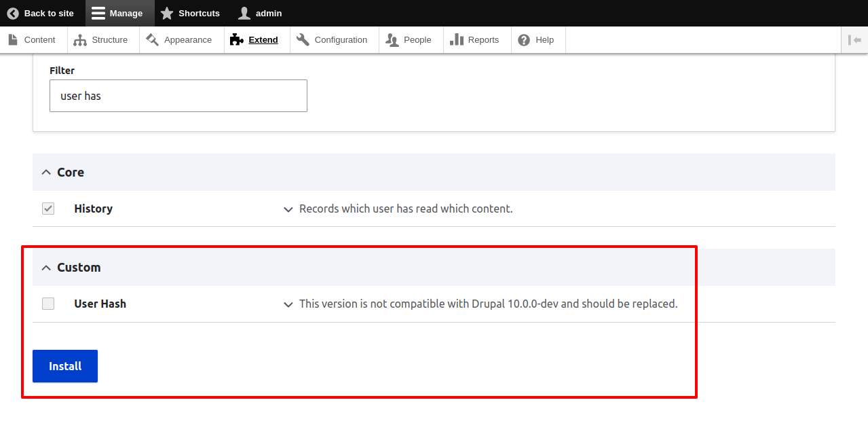Open Configuration via the wrench icon
The width and height of the screenshot is (868, 432).
pyautogui.click(x=302, y=39)
